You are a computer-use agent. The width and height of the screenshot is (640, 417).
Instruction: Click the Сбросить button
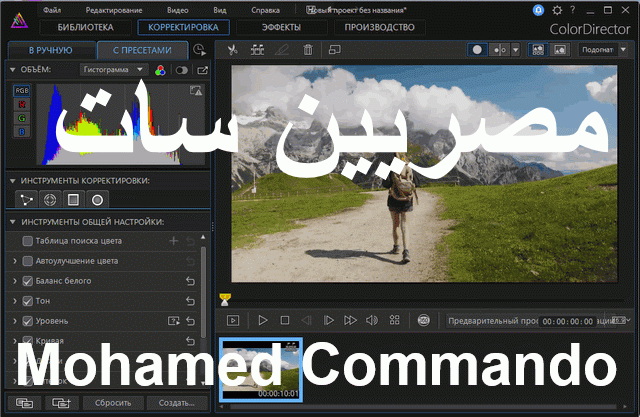coord(113,402)
